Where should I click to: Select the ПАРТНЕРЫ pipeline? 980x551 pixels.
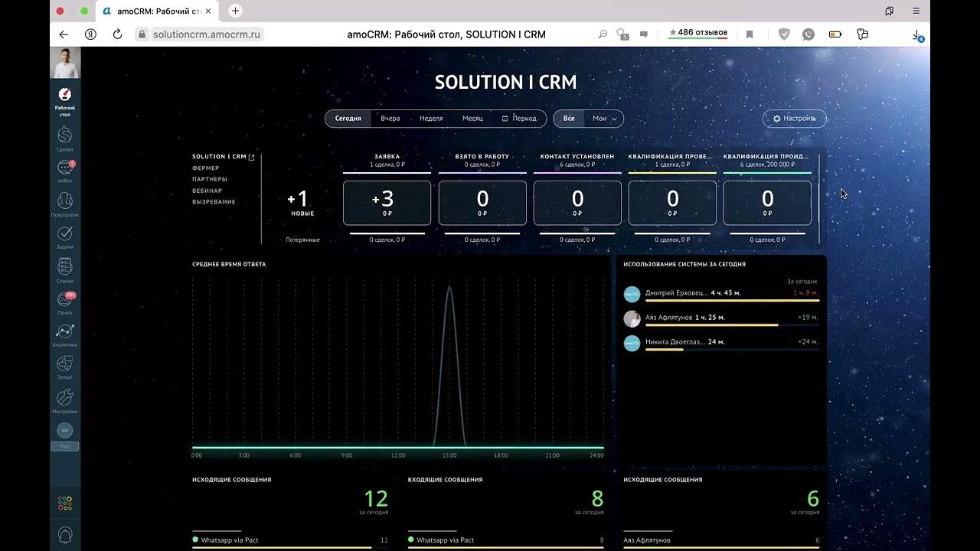(210, 179)
